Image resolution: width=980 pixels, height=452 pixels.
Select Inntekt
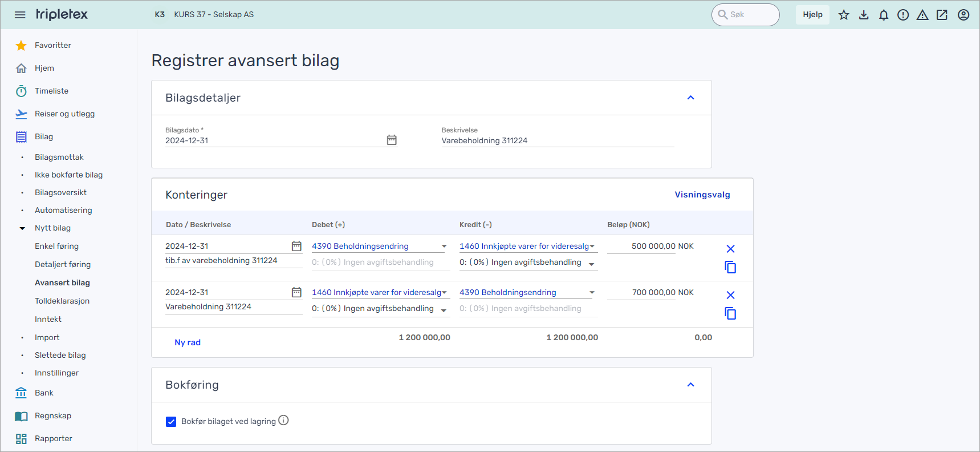[48, 319]
